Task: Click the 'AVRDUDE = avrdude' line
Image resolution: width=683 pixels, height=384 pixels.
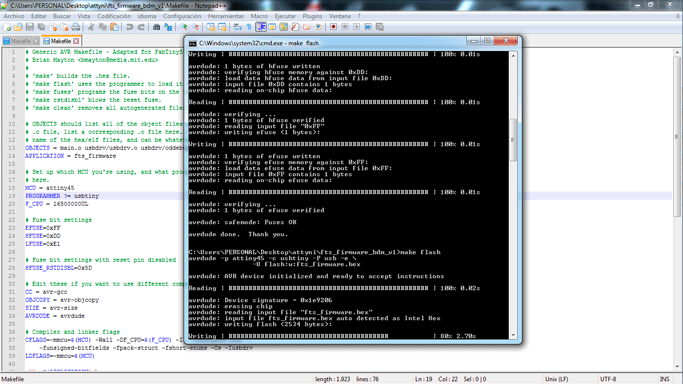Action: pos(55,316)
